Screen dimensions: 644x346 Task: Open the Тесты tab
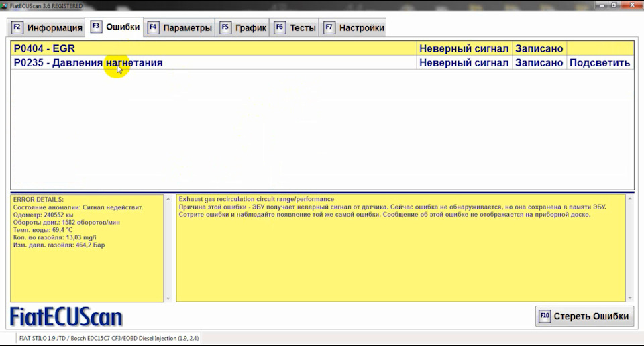click(294, 27)
